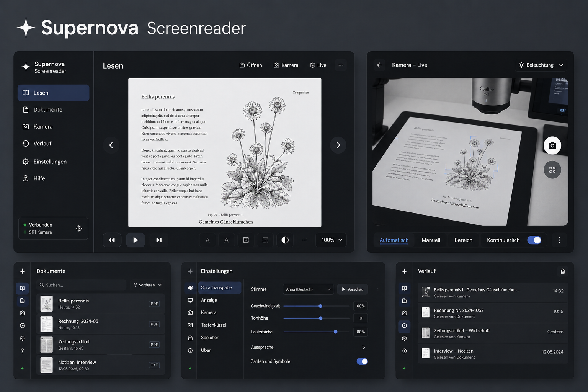Open history entry Zeitungsartikel – Wirtschaft

pos(493,333)
